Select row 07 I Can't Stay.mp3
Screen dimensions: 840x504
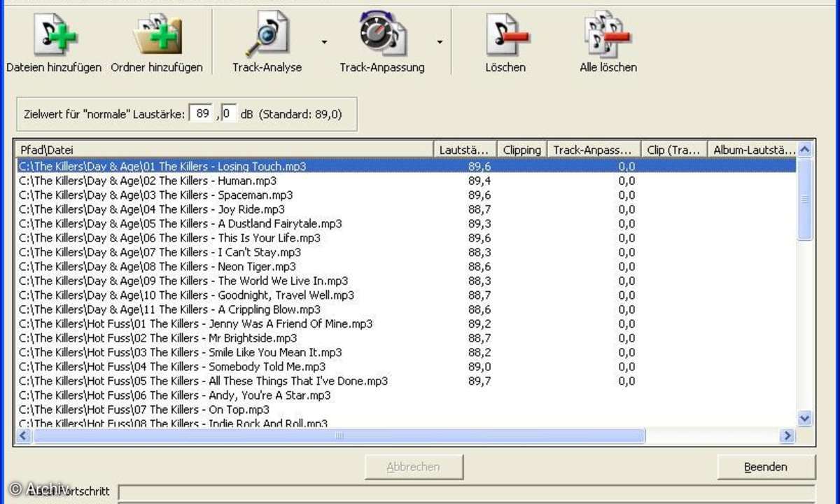coord(405,253)
